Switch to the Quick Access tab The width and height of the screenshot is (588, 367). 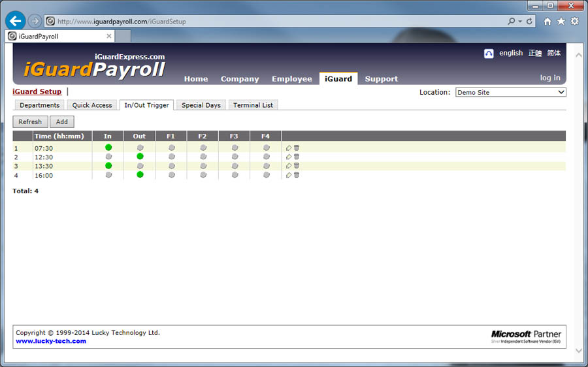point(92,105)
